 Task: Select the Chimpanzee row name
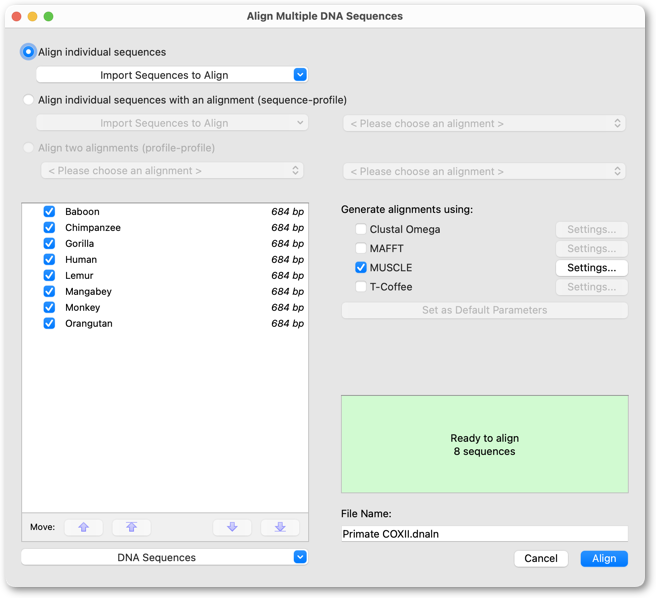click(x=93, y=227)
